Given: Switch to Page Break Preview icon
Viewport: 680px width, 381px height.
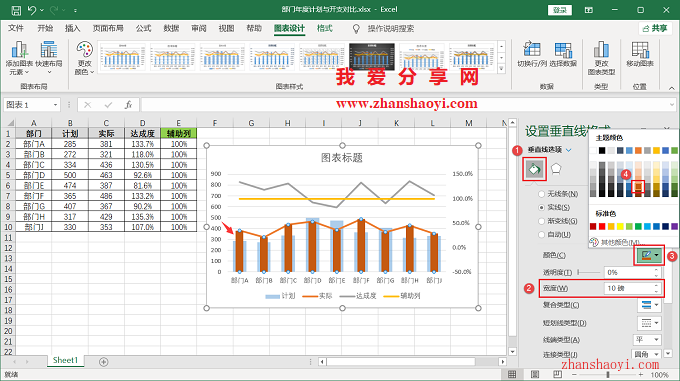Looking at the screenshot, I should (557, 374).
